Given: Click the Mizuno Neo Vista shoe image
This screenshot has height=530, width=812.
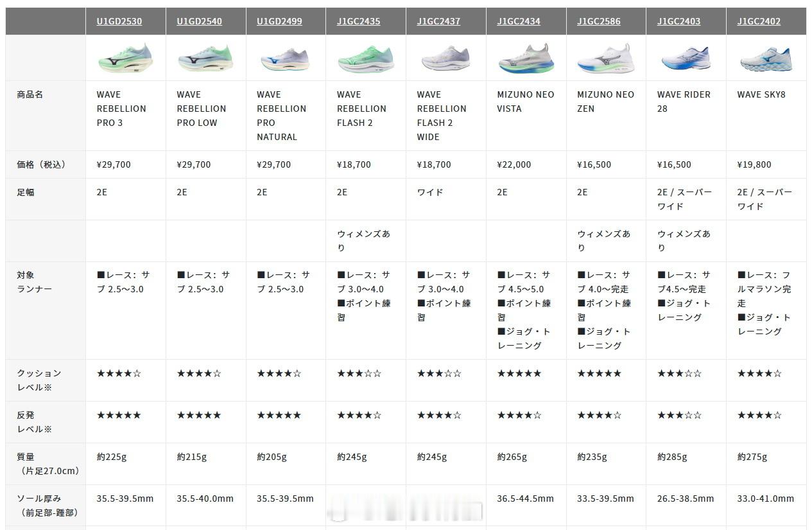Looking at the screenshot, I should pos(526,58).
